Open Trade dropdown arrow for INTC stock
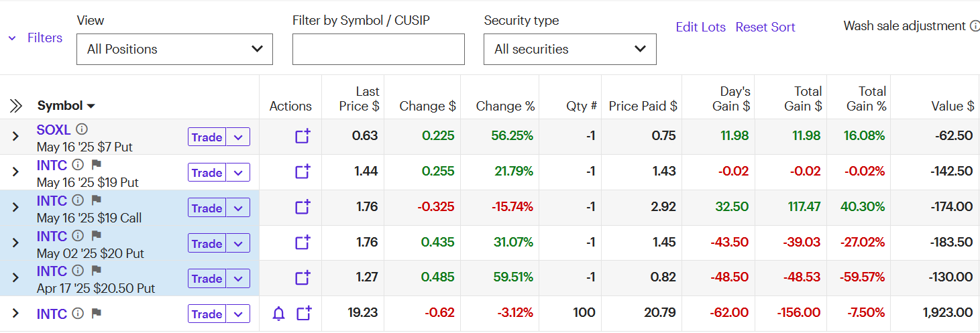Screen dimensions: 980x333 238,314
